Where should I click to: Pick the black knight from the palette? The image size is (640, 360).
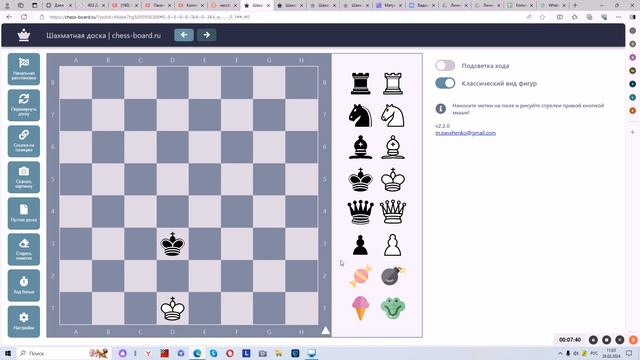tap(360, 116)
